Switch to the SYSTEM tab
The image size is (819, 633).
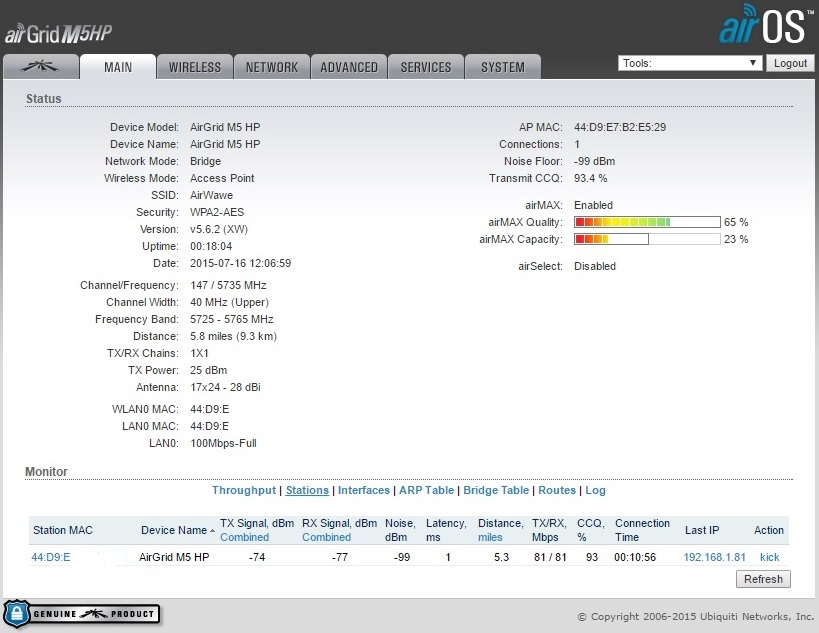click(503, 67)
